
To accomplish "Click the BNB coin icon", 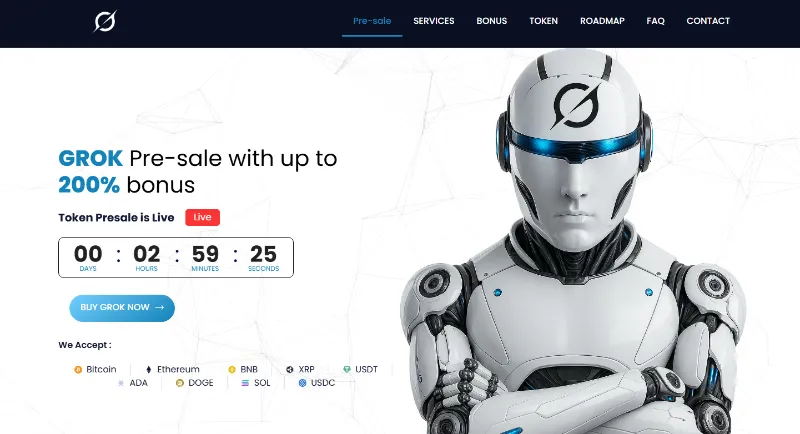I will tap(232, 370).
